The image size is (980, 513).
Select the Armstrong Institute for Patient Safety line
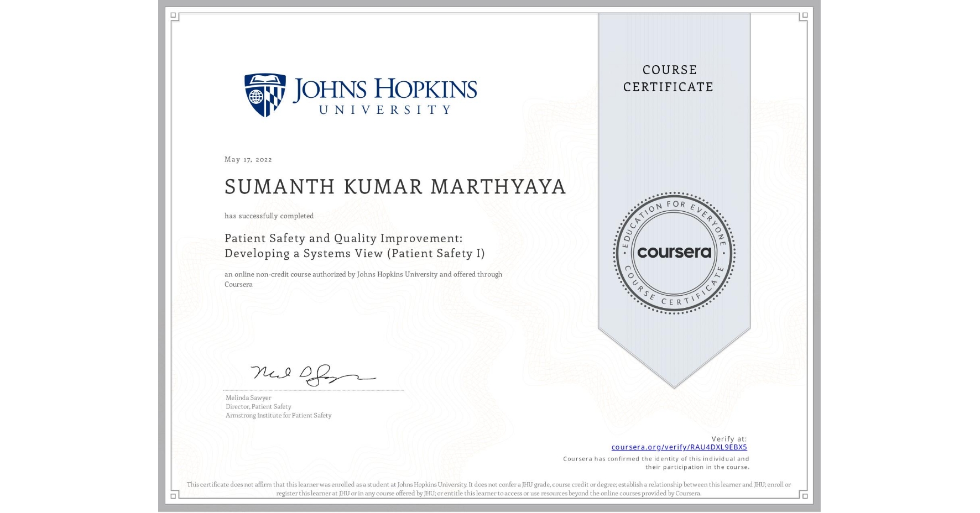pos(278,416)
